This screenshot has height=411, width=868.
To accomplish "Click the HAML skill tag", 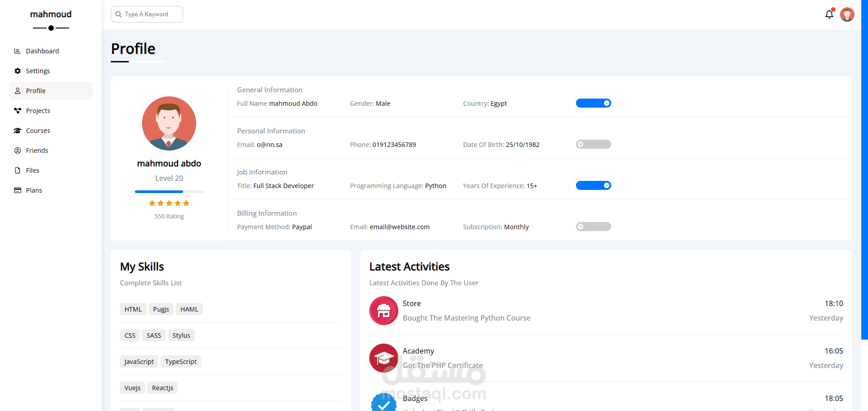I will (x=189, y=309).
